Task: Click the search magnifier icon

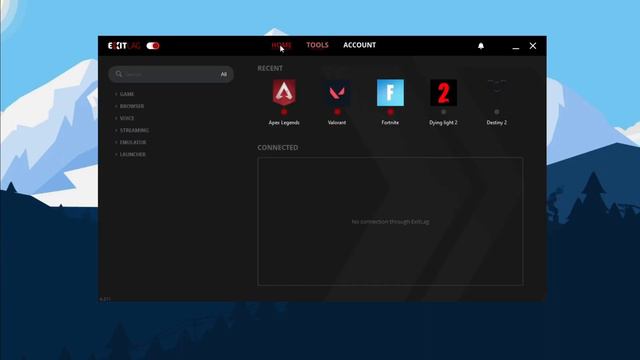Action: (x=119, y=74)
